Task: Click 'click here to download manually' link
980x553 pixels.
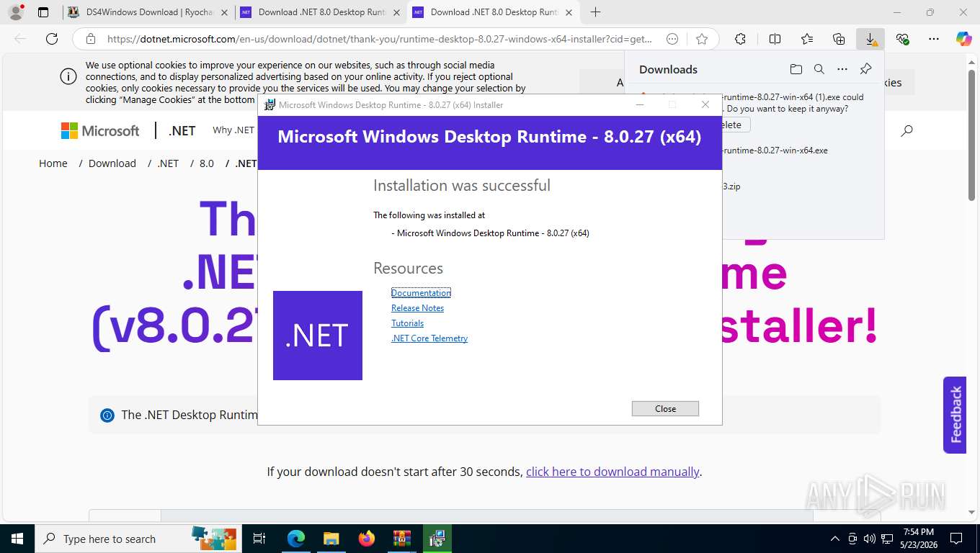Action: tap(612, 472)
